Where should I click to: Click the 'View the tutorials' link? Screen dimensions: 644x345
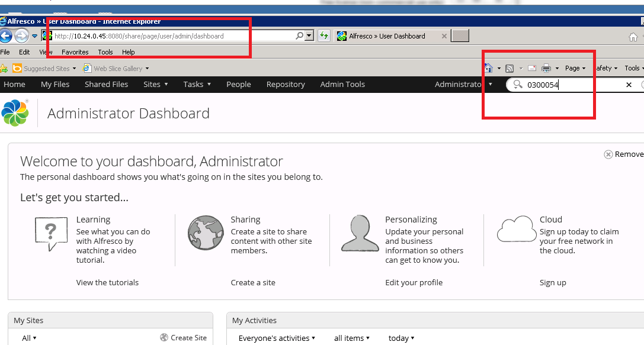pyautogui.click(x=107, y=283)
